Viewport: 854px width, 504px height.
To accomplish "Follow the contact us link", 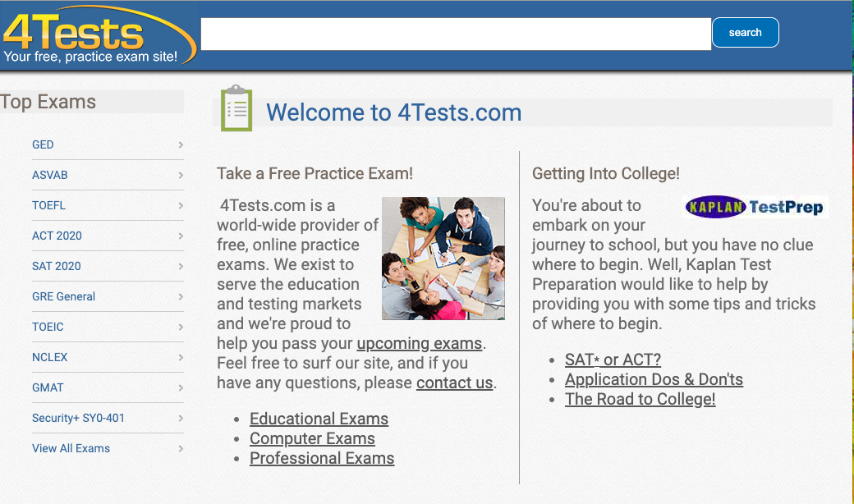I will (454, 383).
